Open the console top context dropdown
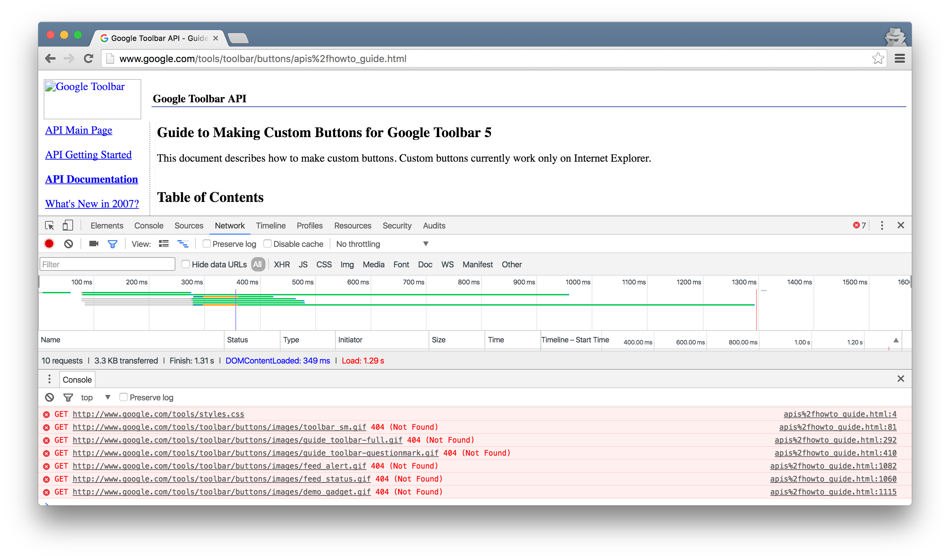Viewport: 950px width, 560px height. (x=96, y=397)
